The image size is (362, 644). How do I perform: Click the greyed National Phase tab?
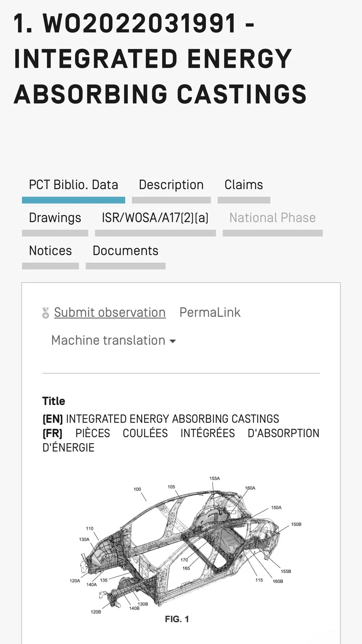click(x=272, y=218)
